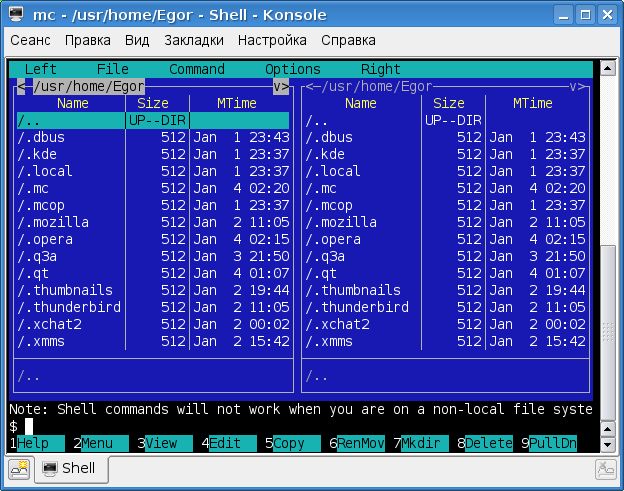Image resolution: width=624 pixels, height=491 pixels.
Task: Click the close-session icon at bottom right
Action: coord(606,468)
